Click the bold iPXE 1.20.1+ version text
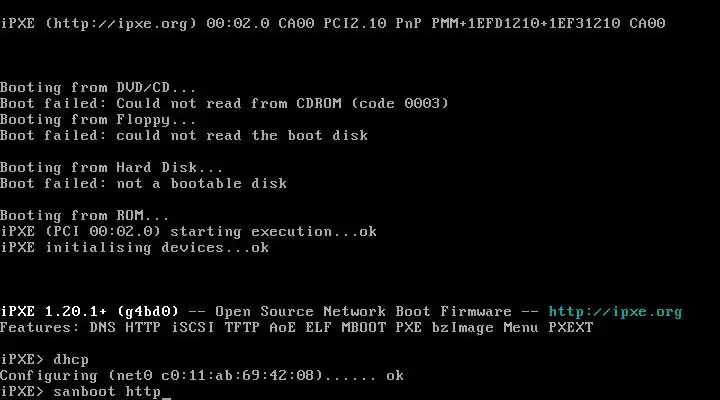Screen dimensions: 720x400 [x=62, y=312]
